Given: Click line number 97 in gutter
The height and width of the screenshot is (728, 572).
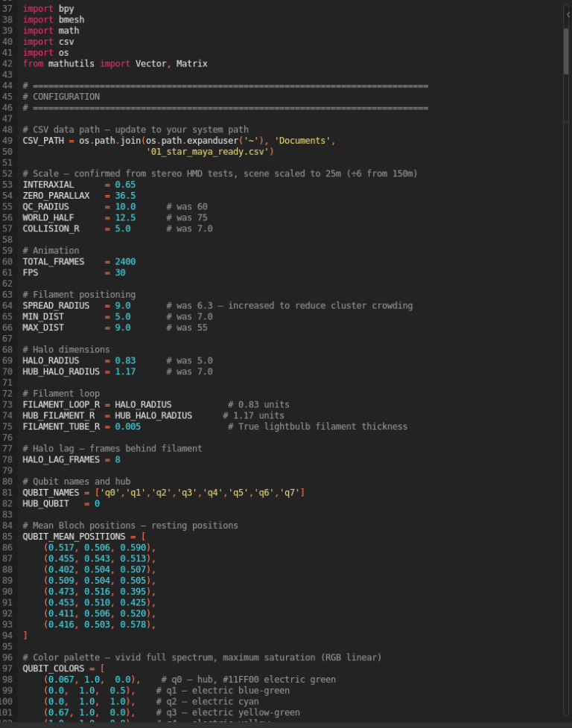Looking at the screenshot, I should pos(7,668).
